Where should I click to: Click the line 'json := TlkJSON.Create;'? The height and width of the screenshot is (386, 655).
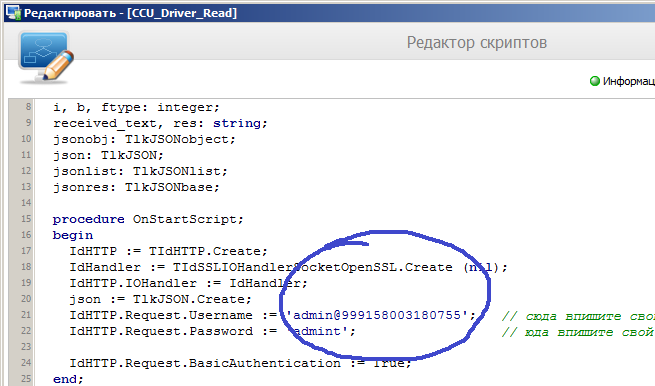coord(160,299)
